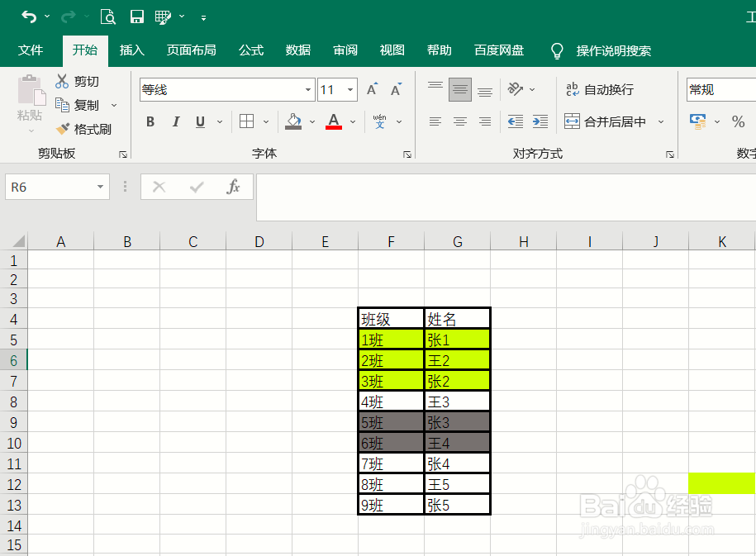The image size is (756, 556).
Task: Click the Name Box showing R6
Action: click(50, 187)
